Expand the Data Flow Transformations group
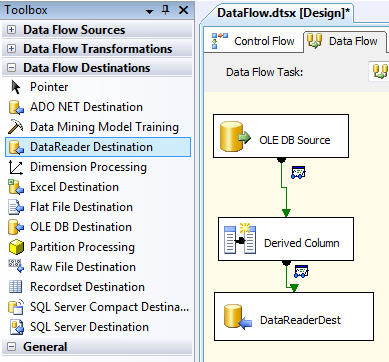 (x=11, y=49)
